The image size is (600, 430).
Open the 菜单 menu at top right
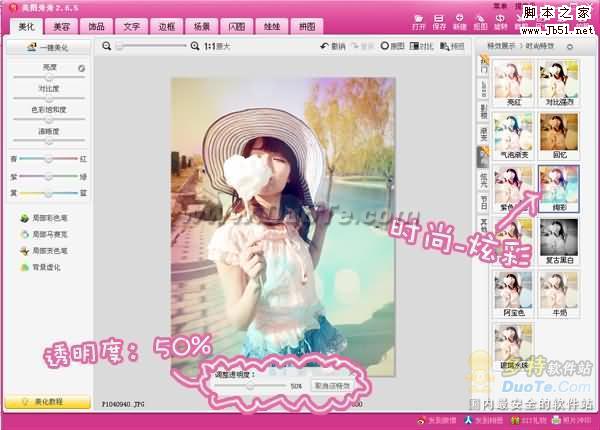coord(499,6)
